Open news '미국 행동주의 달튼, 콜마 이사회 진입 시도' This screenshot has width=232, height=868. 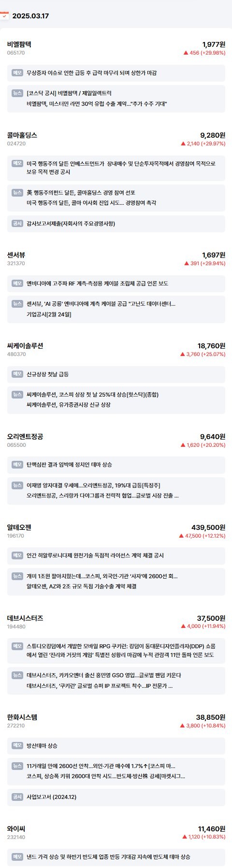tap(91, 203)
